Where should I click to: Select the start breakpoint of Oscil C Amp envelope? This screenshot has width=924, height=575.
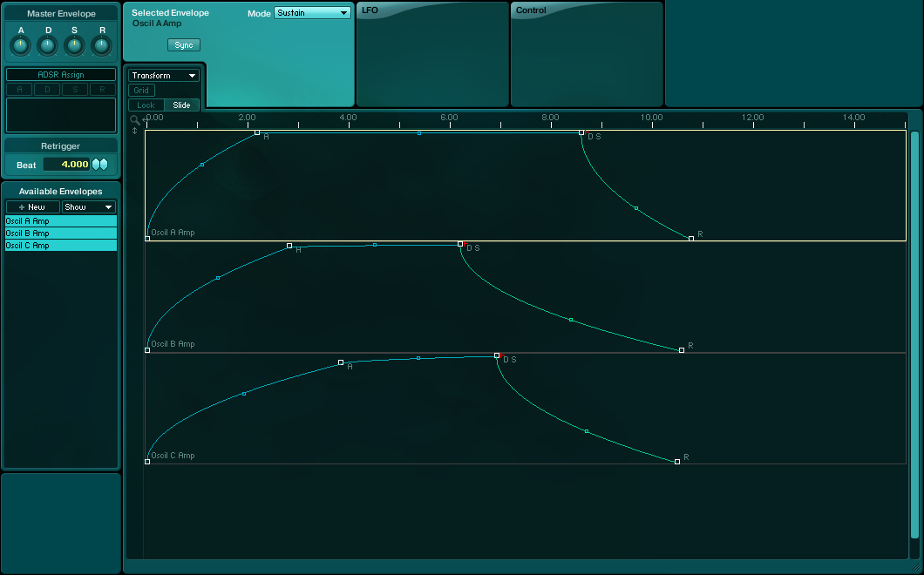click(x=147, y=462)
